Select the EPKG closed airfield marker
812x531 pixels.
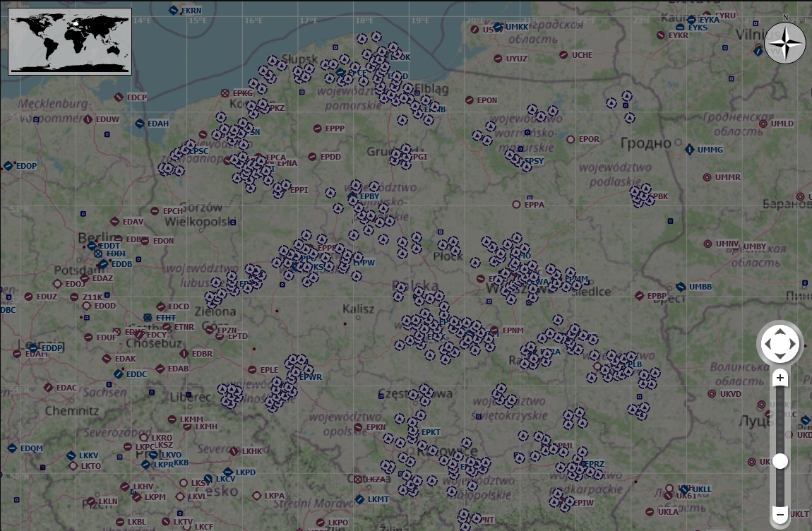[225, 93]
